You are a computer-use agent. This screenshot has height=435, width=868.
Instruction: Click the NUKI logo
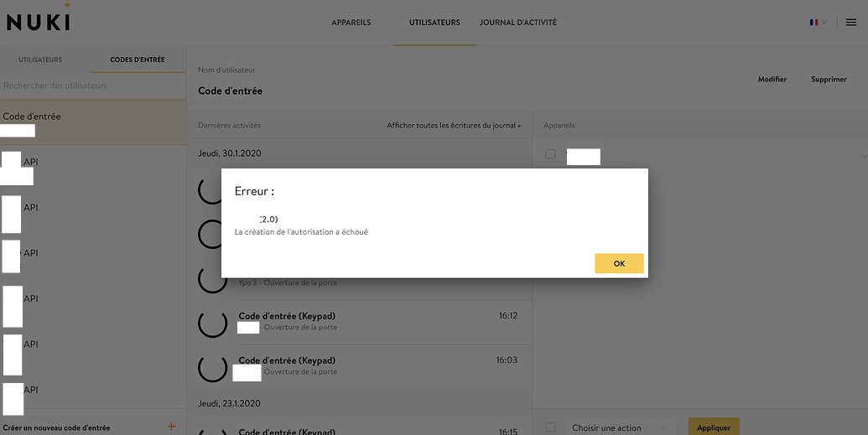[x=39, y=22]
